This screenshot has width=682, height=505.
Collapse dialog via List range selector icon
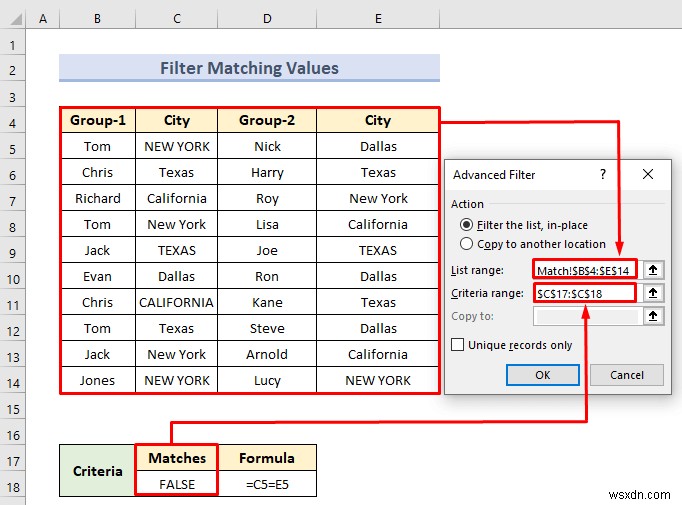click(653, 270)
